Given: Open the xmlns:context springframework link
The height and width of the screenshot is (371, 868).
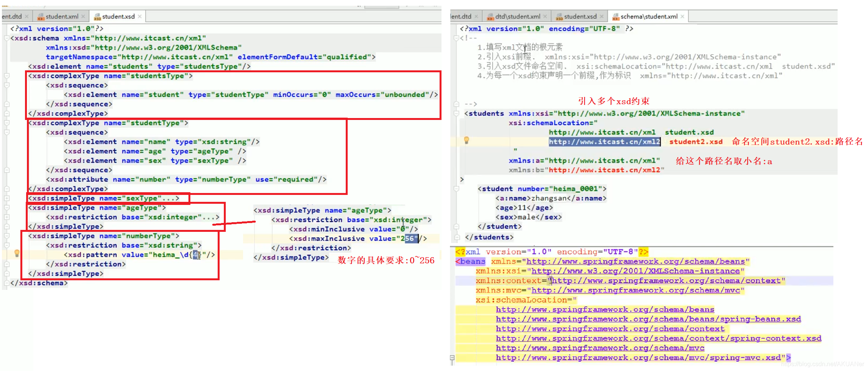Looking at the screenshot, I should (666, 281).
